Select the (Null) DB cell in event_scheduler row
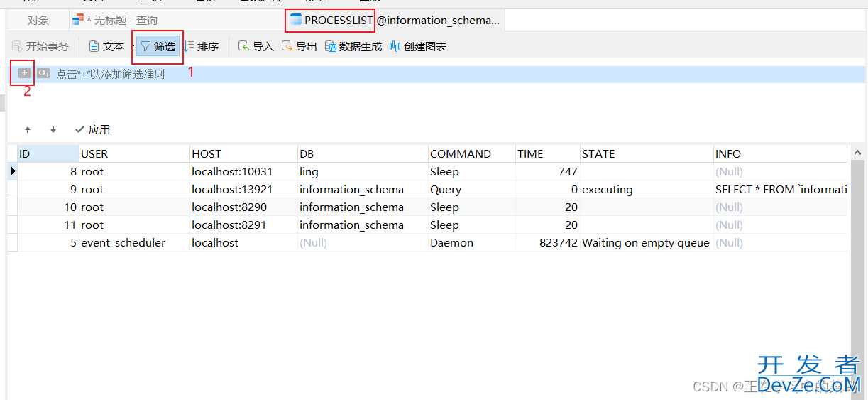Viewport: 868px width, 400px height. point(363,242)
